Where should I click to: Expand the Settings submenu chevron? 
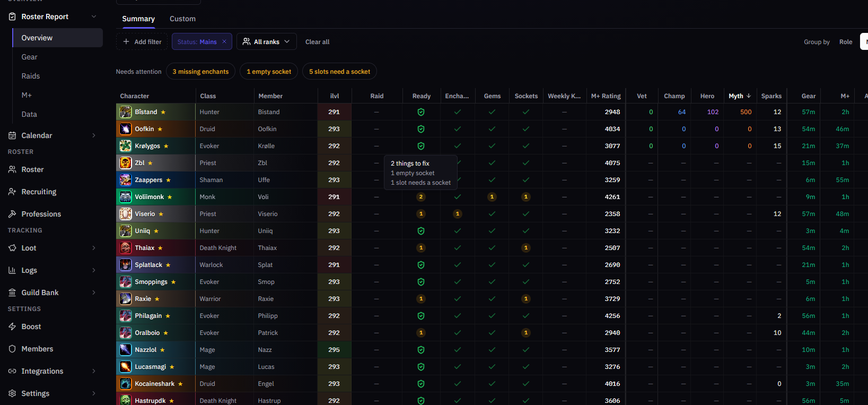tap(94, 393)
